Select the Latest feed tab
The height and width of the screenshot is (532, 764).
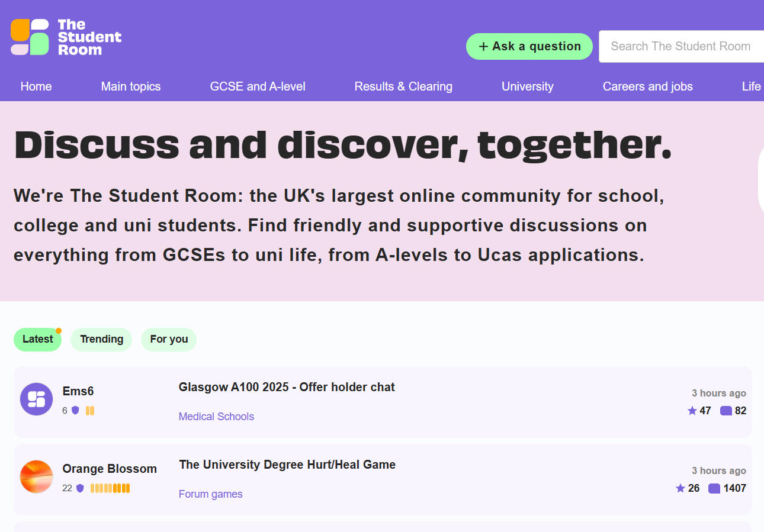(38, 340)
